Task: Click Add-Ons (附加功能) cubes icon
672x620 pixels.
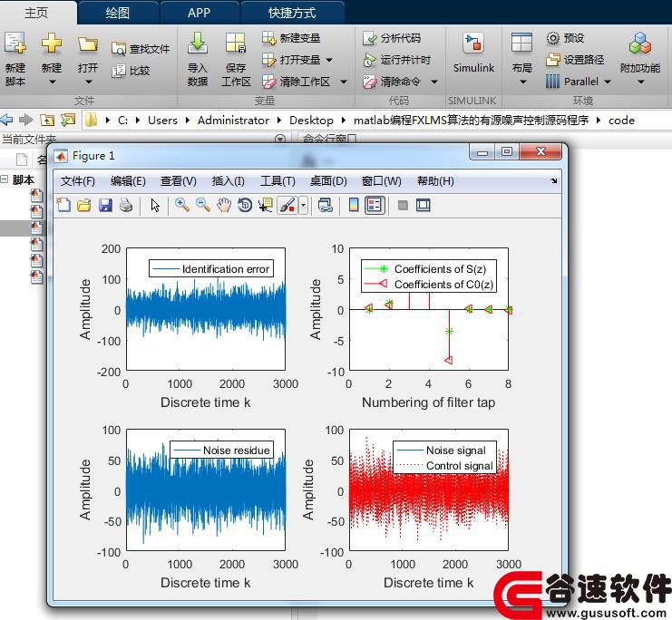Action: tap(640, 44)
